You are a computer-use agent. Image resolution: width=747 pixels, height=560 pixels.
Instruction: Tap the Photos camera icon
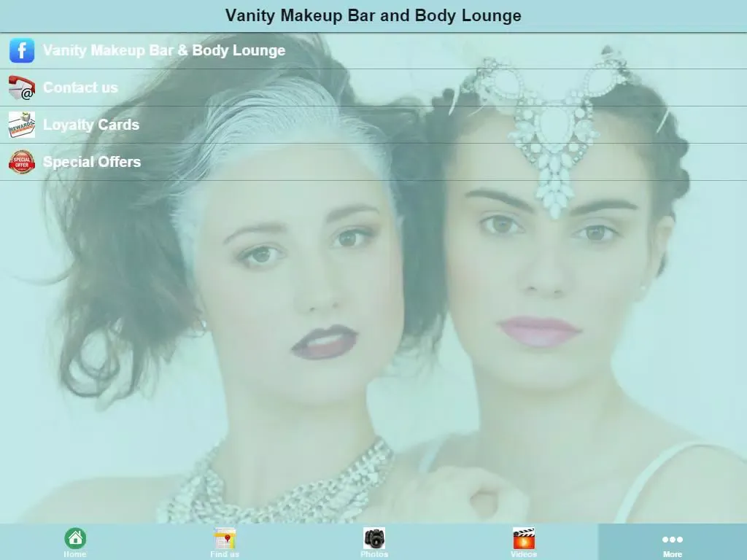(374, 539)
